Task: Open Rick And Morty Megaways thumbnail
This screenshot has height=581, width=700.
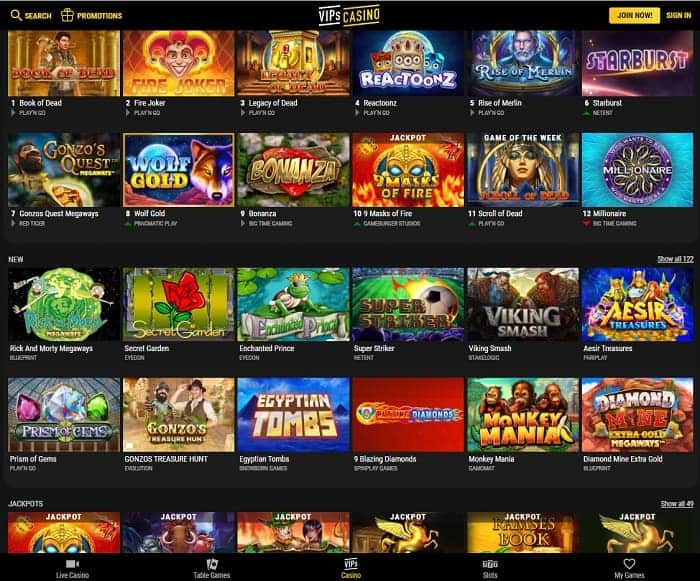Action: click(x=64, y=304)
